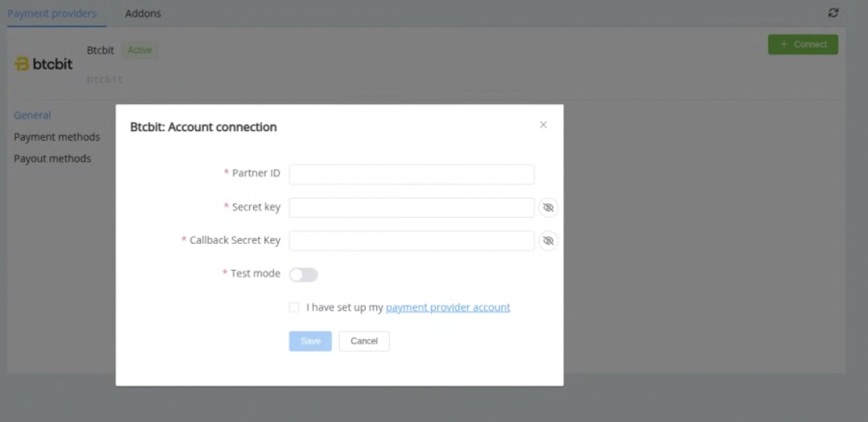This screenshot has height=422, width=868.
Task: Open Payout methods section
Action: pyautogui.click(x=52, y=159)
